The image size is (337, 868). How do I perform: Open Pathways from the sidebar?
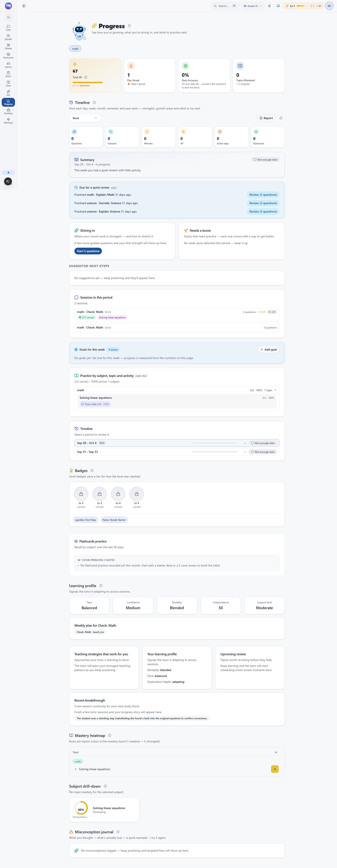(8, 121)
